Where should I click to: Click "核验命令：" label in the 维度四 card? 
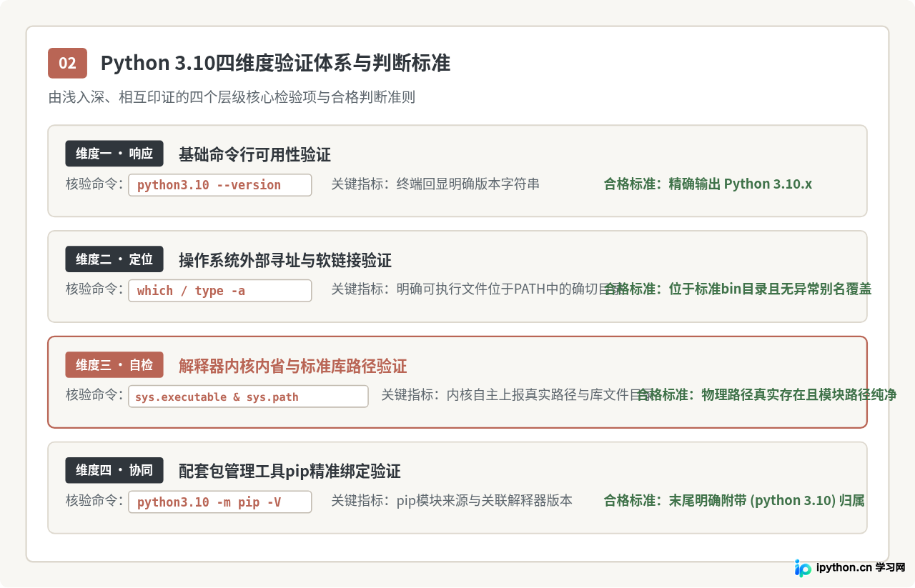(95, 501)
